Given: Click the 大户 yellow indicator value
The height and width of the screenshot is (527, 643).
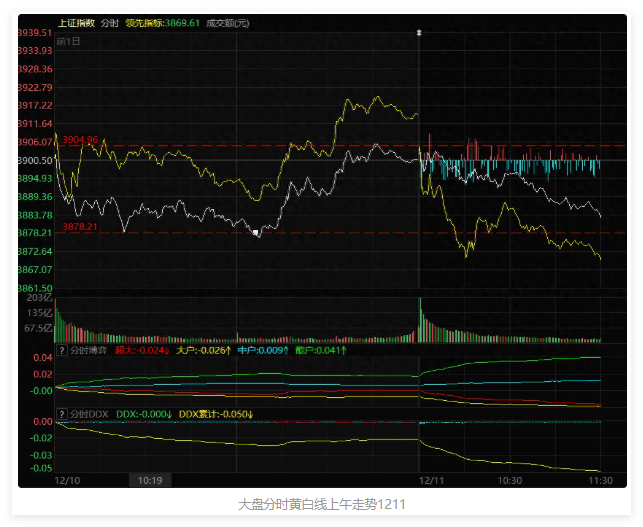Looking at the screenshot, I should pyautogui.click(x=204, y=351).
